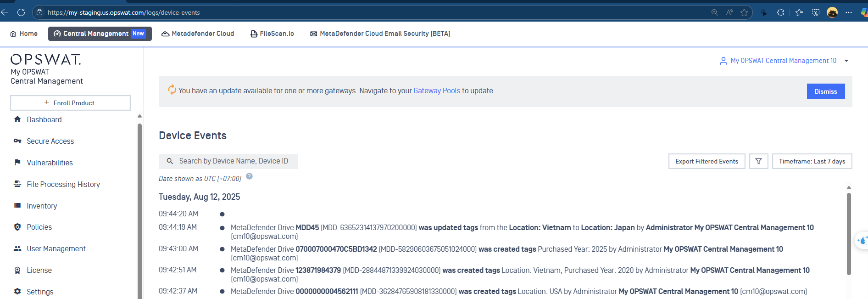Click the Date shown as UTC [+07:00] note
The height and width of the screenshot is (299, 868).
[x=200, y=179]
